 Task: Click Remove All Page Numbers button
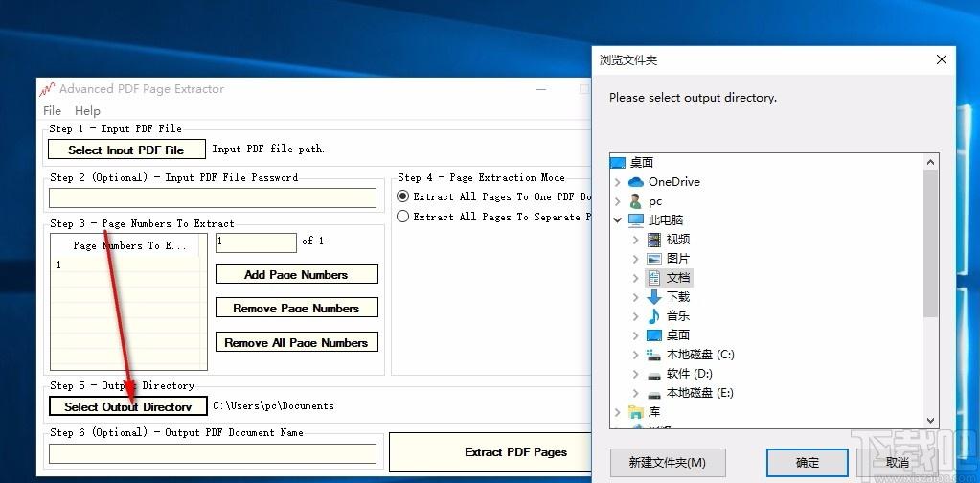(x=297, y=342)
